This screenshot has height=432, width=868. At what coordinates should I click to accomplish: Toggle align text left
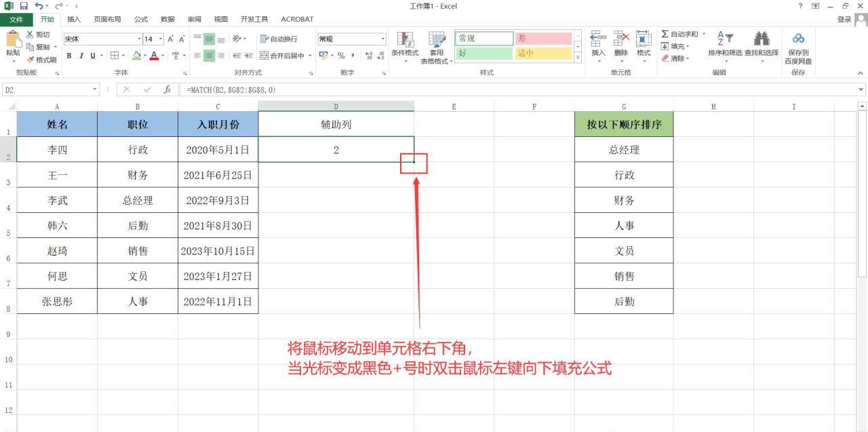coord(198,56)
